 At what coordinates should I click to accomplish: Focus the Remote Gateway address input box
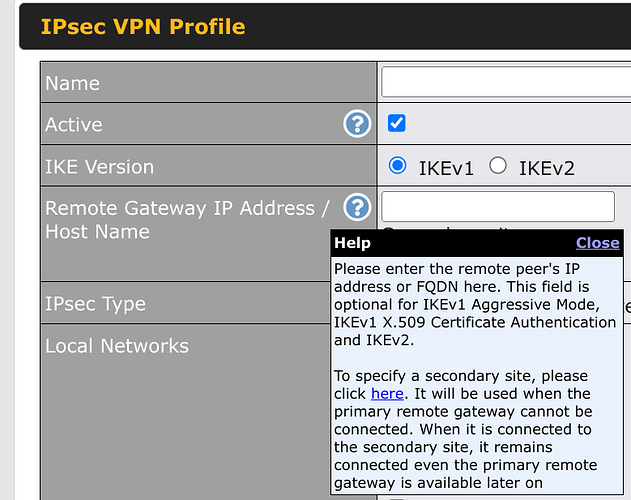(x=498, y=207)
